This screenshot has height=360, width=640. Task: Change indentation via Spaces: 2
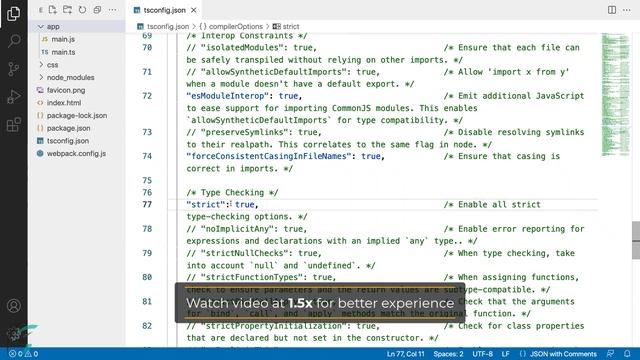pyautogui.click(x=448, y=354)
